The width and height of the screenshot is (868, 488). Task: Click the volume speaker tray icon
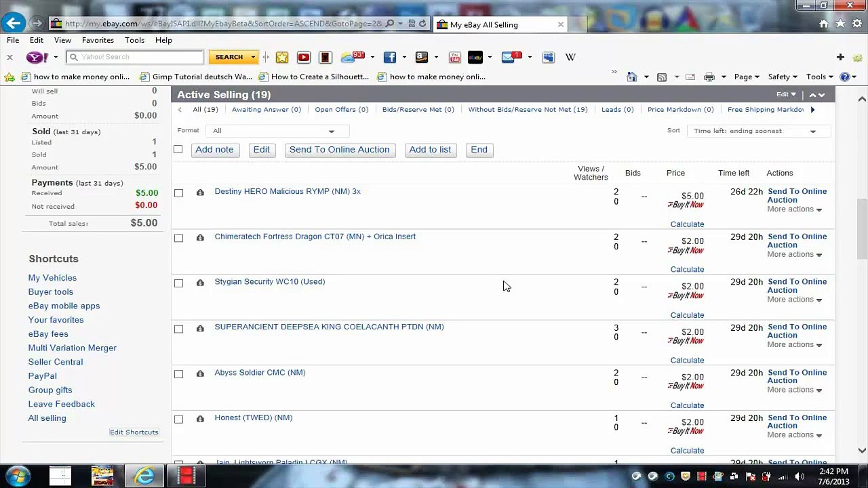pyautogui.click(x=799, y=476)
